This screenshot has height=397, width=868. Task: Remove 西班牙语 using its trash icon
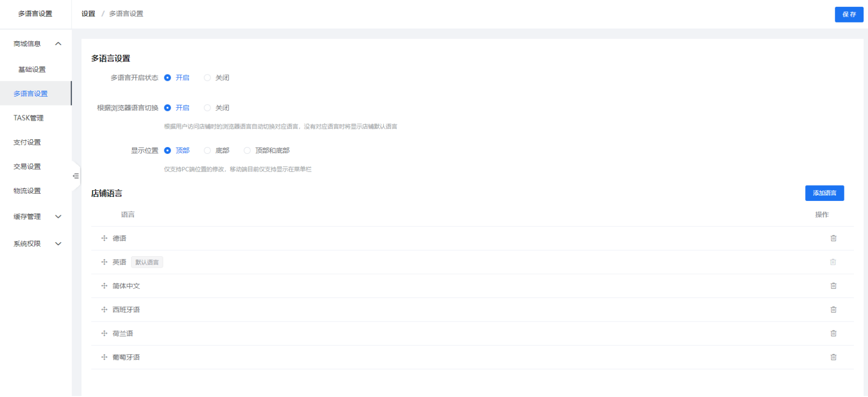point(833,310)
